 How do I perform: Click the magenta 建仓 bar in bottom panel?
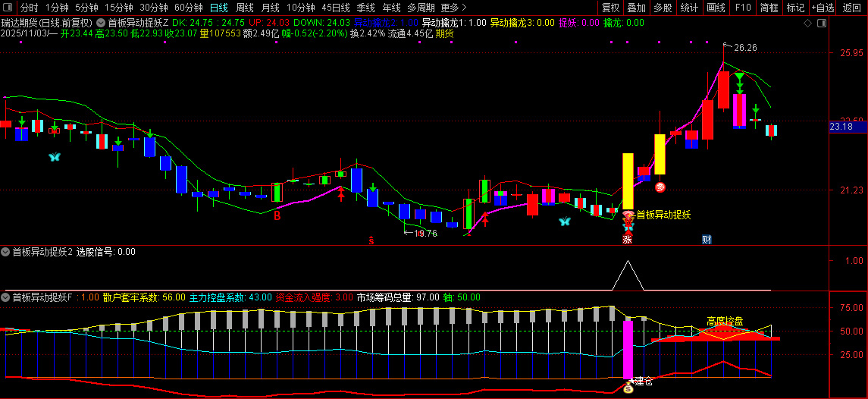pyautogui.click(x=628, y=350)
